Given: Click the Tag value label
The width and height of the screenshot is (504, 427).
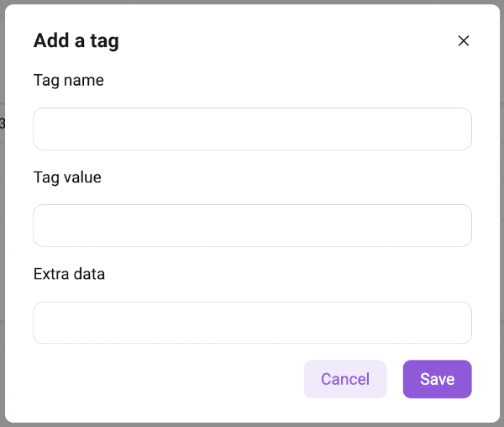Looking at the screenshot, I should (x=67, y=177).
